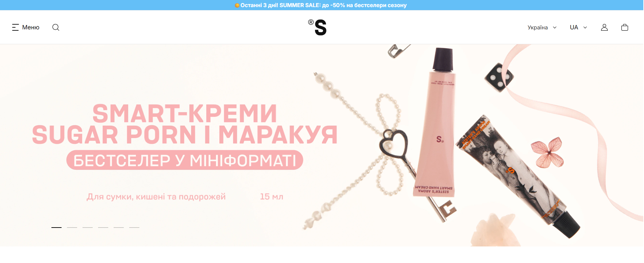The width and height of the screenshot is (644, 263).
Task: Click the orange sale emoji in banner
Action: coord(237,5)
